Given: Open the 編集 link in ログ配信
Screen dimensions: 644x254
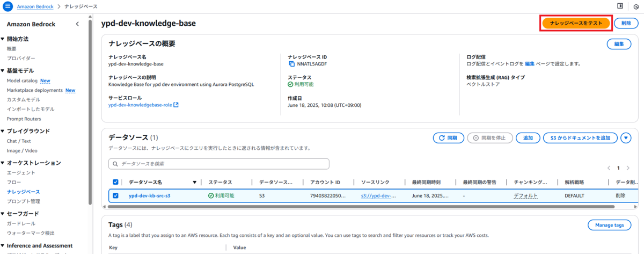Looking at the screenshot, I should (x=530, y=63).
